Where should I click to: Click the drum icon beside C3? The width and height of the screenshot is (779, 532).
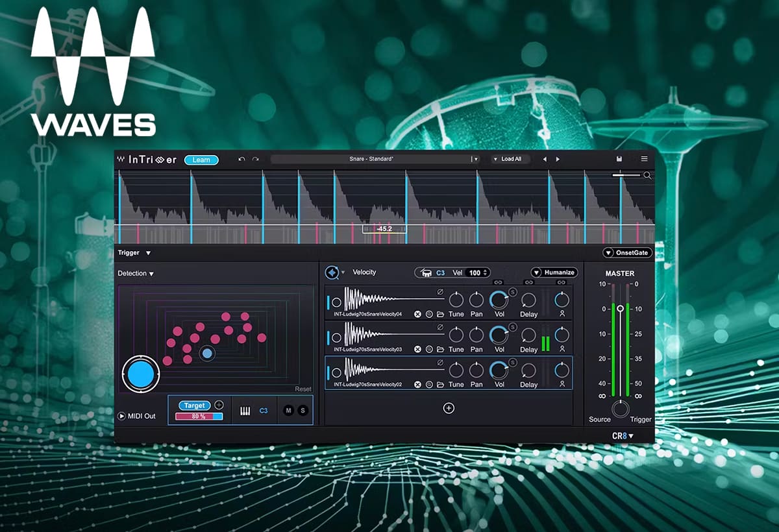click(427, 273)
